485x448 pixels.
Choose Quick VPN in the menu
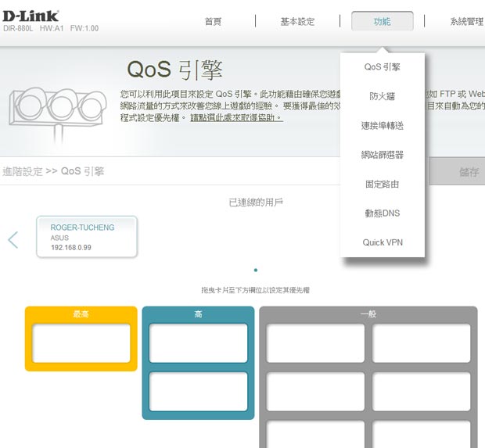coord(383,242)
